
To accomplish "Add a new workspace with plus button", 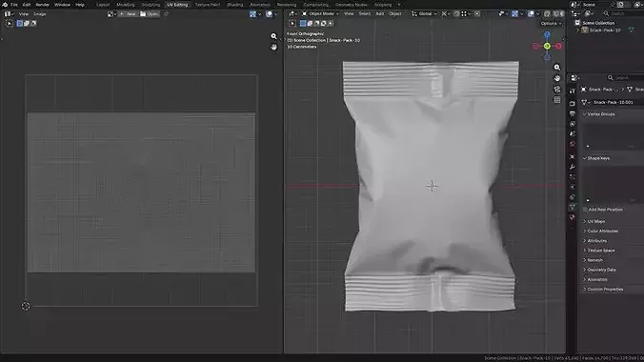I will [x=399, y=5].
